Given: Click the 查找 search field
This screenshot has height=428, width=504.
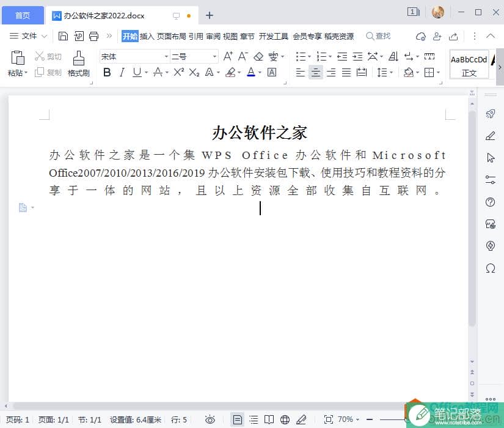Looking at the screenshot, I should point(378,36).
